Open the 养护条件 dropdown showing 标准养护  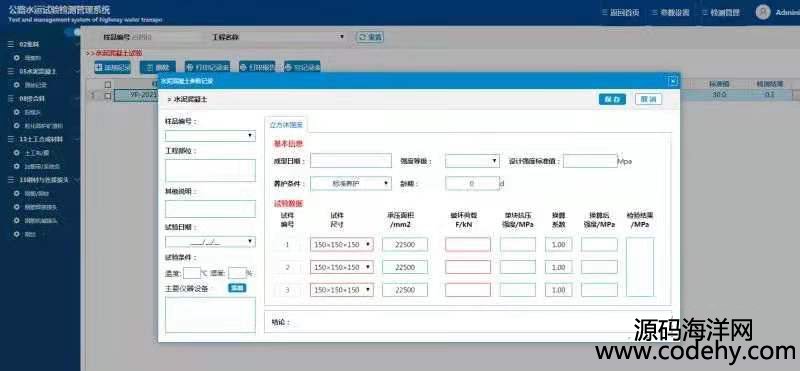(351, 183)
